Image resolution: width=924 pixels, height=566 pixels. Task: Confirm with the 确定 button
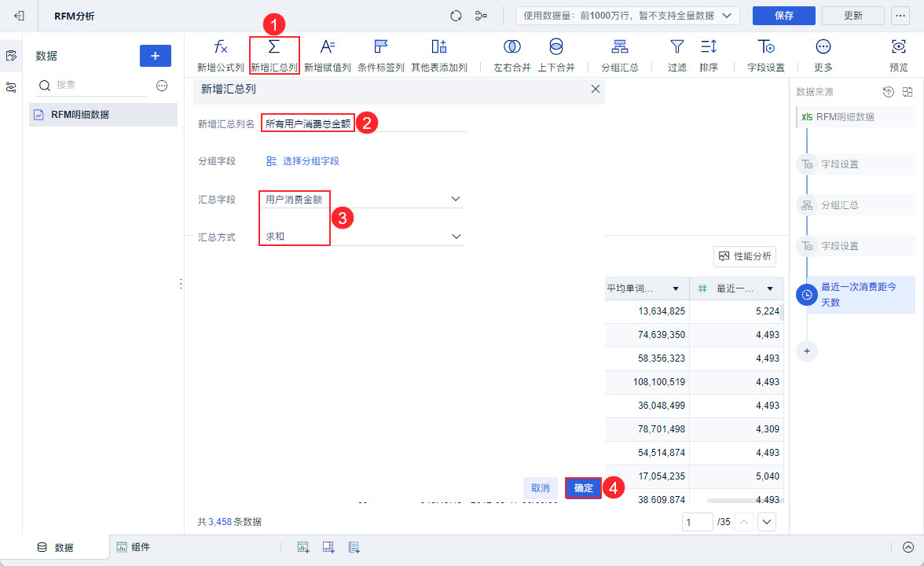583,488
